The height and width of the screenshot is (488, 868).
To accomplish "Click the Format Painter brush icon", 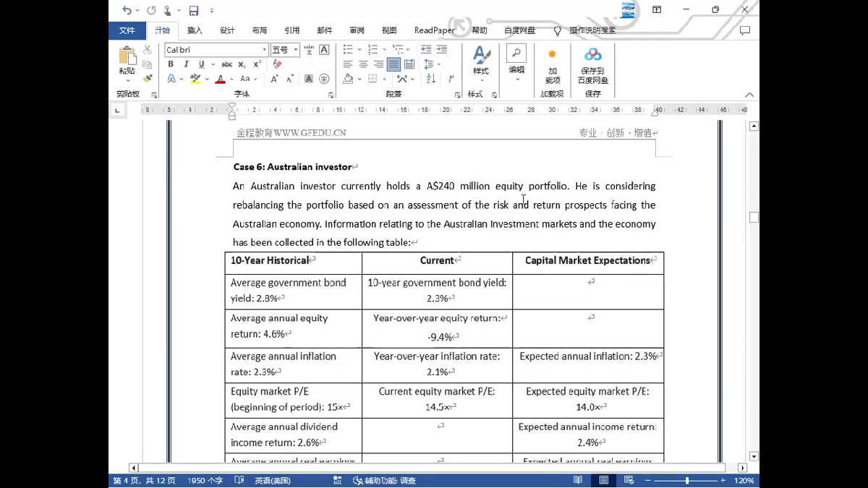I will (x=148, y=78).
